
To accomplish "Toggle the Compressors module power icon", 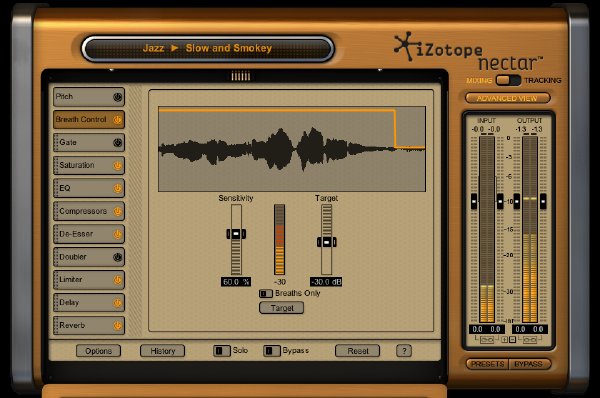I will pos(117,211).
